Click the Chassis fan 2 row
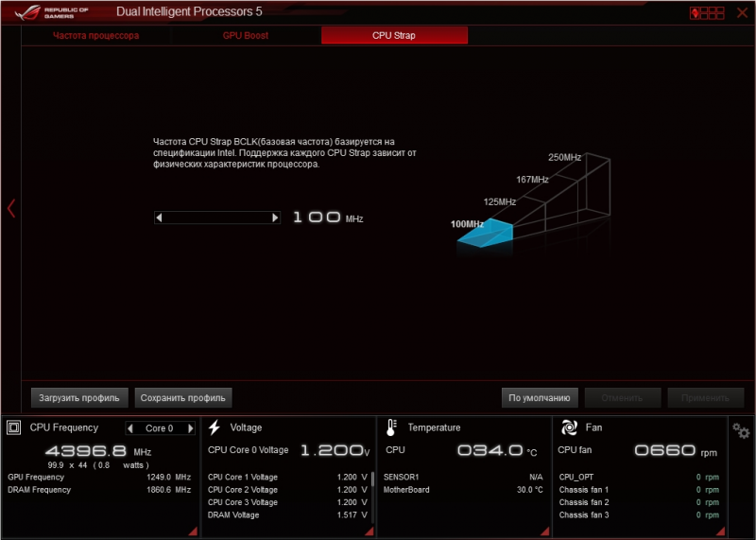 click(x=639, y=502)
